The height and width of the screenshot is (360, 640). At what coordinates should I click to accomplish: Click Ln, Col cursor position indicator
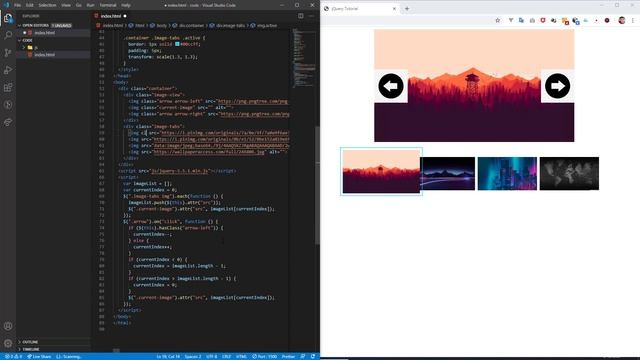pos(168,357)
